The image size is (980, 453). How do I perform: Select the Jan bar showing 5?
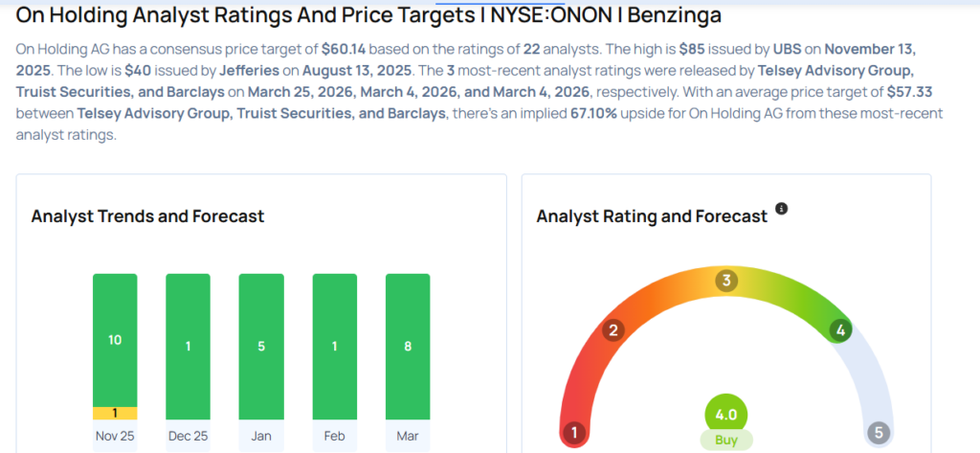pos(261,347)
